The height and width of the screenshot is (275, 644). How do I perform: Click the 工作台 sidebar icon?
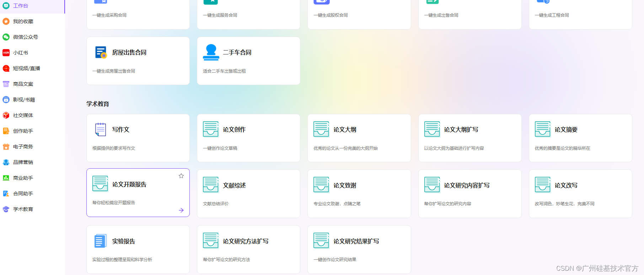6,6
